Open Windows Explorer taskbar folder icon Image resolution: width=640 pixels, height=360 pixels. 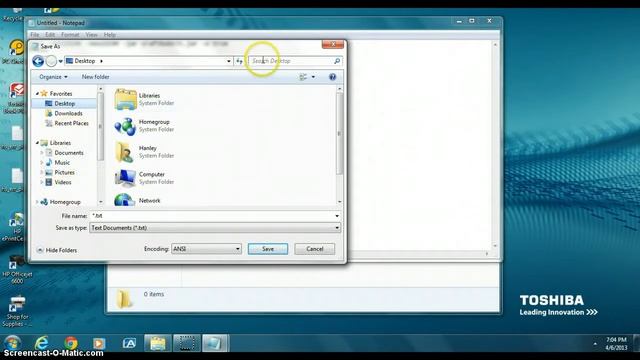[x=158, y=343]
